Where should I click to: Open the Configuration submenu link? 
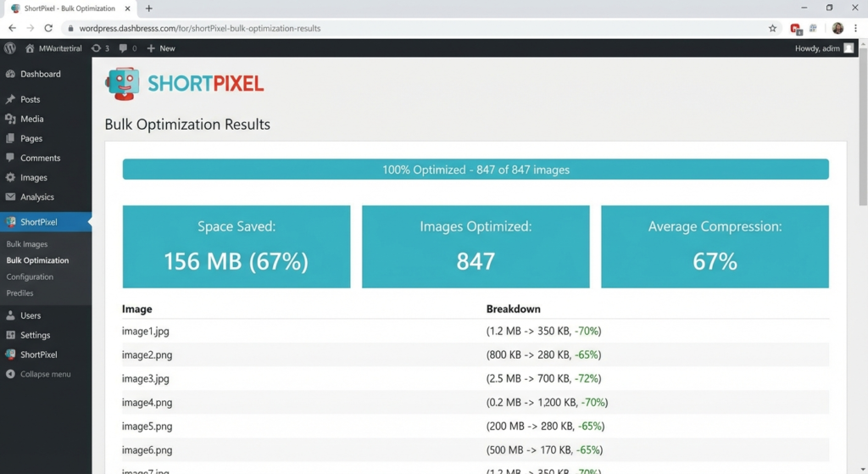coord(30,276)
